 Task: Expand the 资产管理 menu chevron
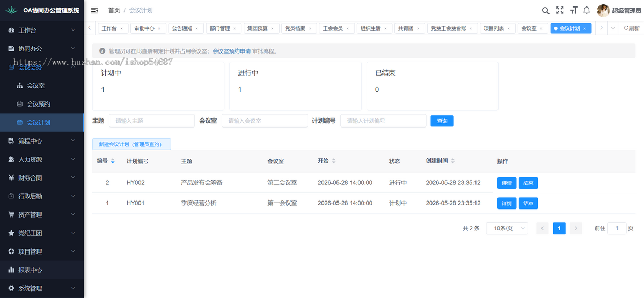point(74,214)
